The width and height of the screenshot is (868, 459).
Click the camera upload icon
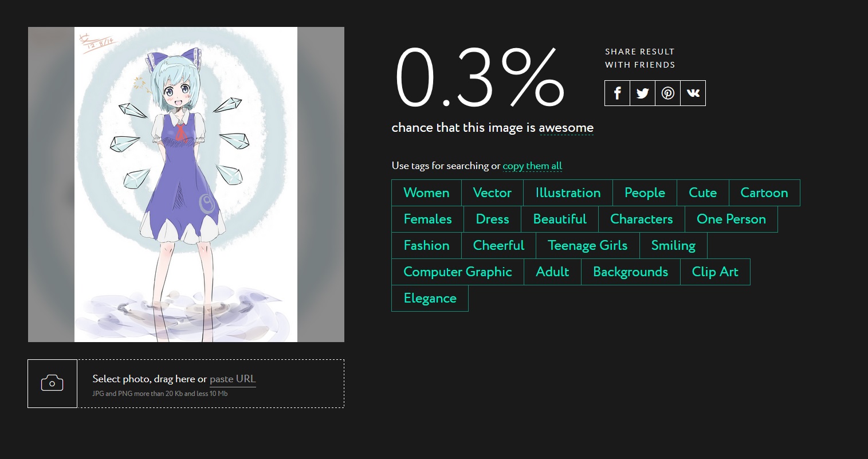[x=52, y=383]
